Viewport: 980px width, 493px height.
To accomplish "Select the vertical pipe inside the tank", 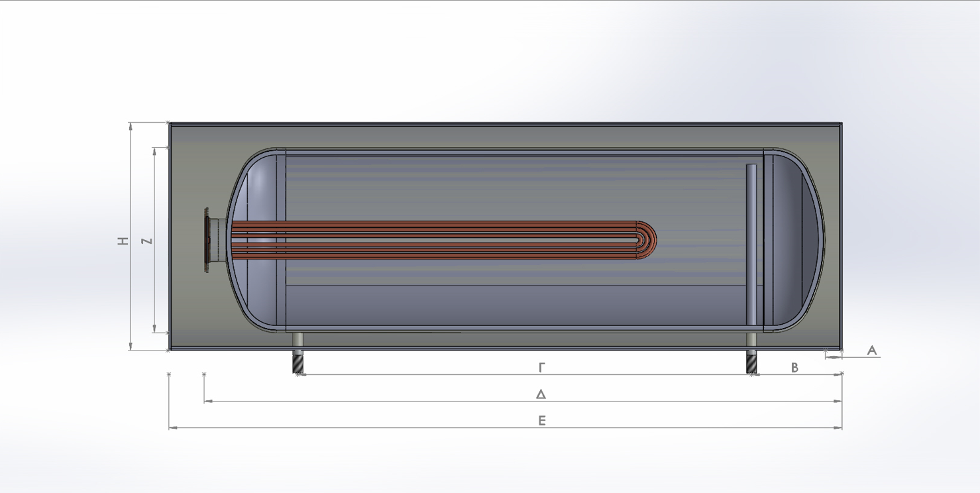I will (x=751, y=245).
